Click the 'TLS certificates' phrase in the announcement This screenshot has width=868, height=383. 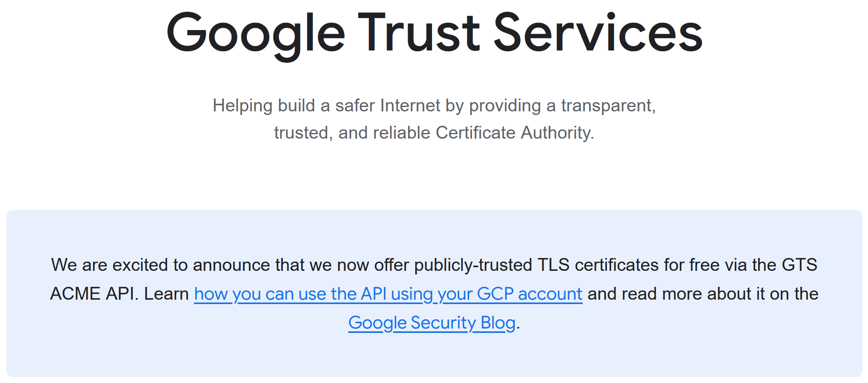598,265
